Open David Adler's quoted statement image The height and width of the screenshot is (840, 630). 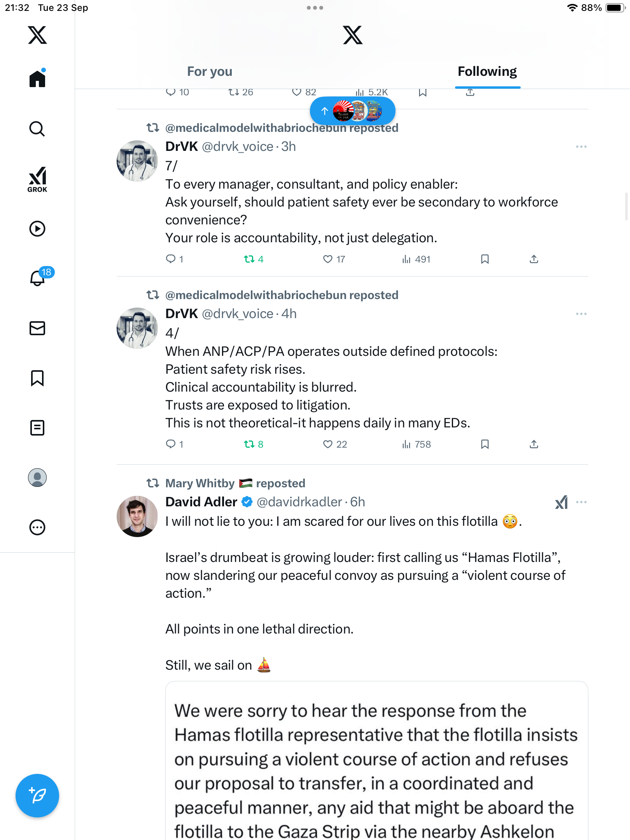pyautogui.click(x=376, y=762)
